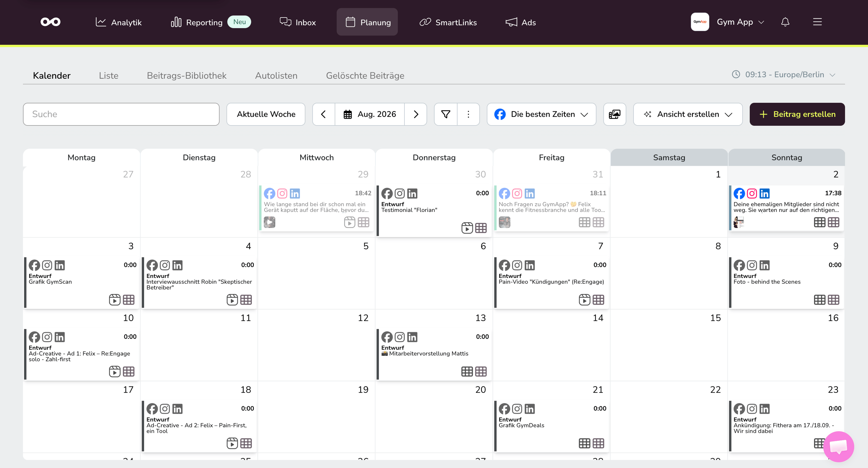Open the Ankündigung: Fithera draft

point(786,426)
